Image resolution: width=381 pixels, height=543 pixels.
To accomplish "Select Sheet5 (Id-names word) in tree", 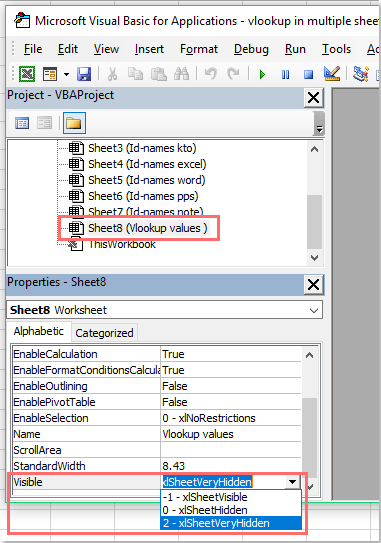I will [147, 180].
